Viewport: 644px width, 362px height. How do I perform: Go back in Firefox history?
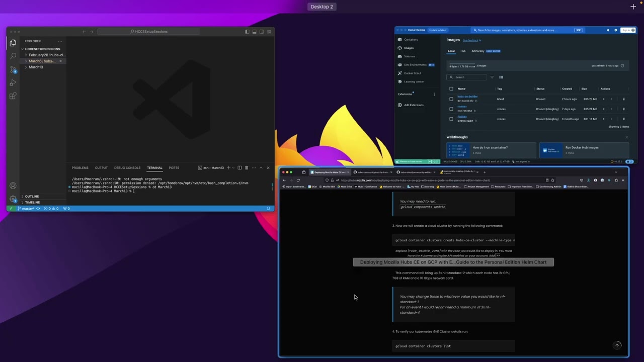pyautogui.click(x=284, y=180)
